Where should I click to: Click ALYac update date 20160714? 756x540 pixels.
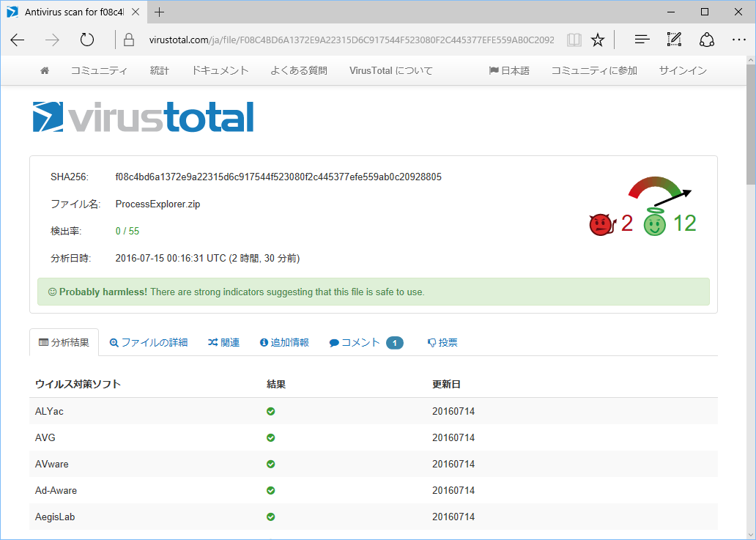(453, 411)
